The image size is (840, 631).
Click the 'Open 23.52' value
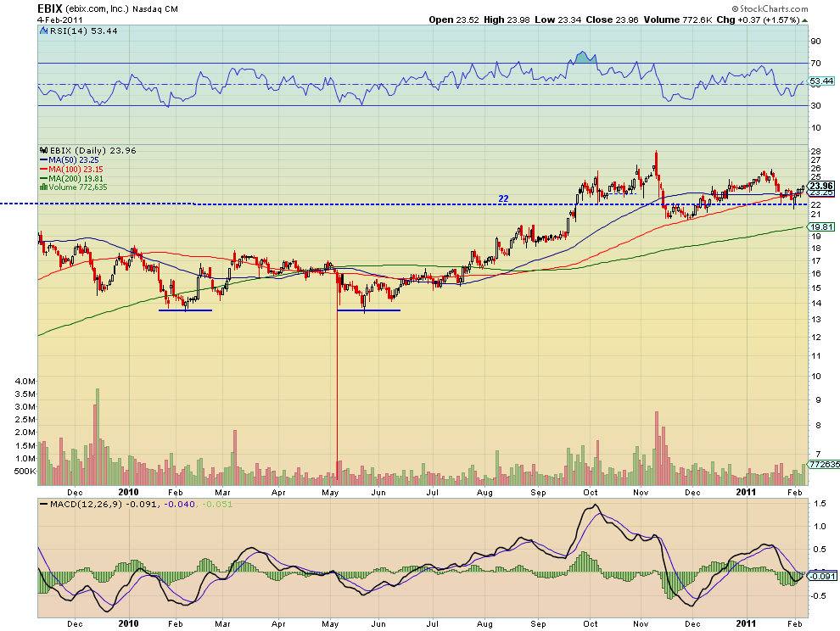click(x=454, y=20)
